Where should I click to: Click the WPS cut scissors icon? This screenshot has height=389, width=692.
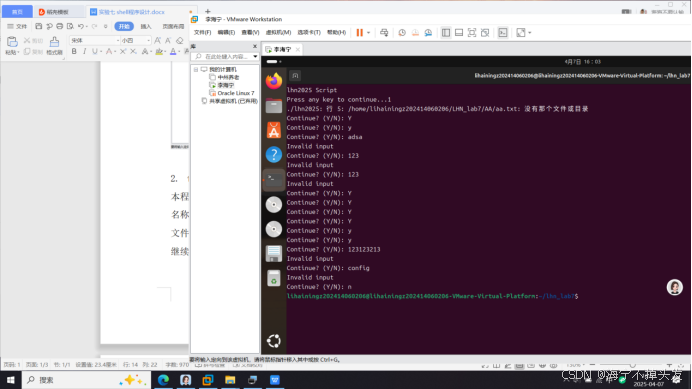tap(27, 41)
